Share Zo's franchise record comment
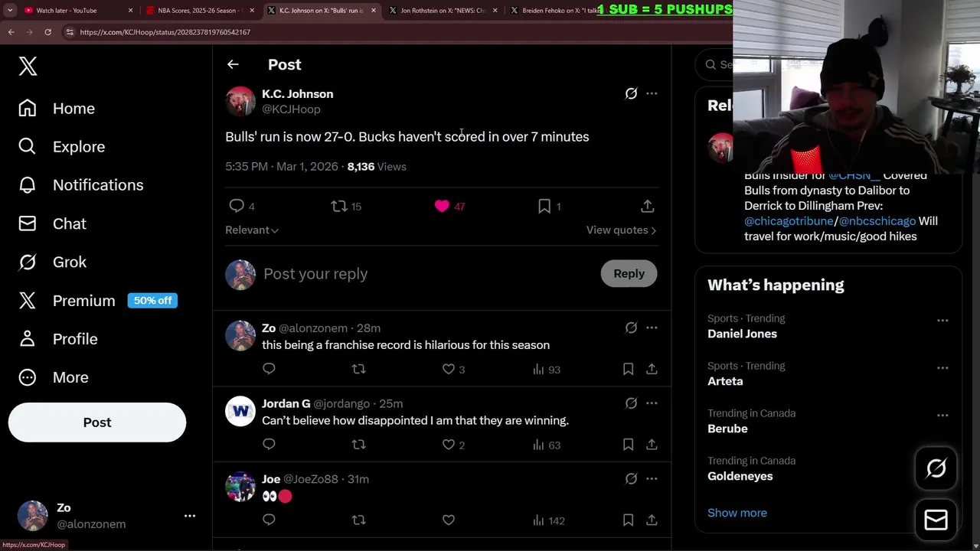Image resolution: width=980 pixels, height=551 pixels. tap(652, 369)
